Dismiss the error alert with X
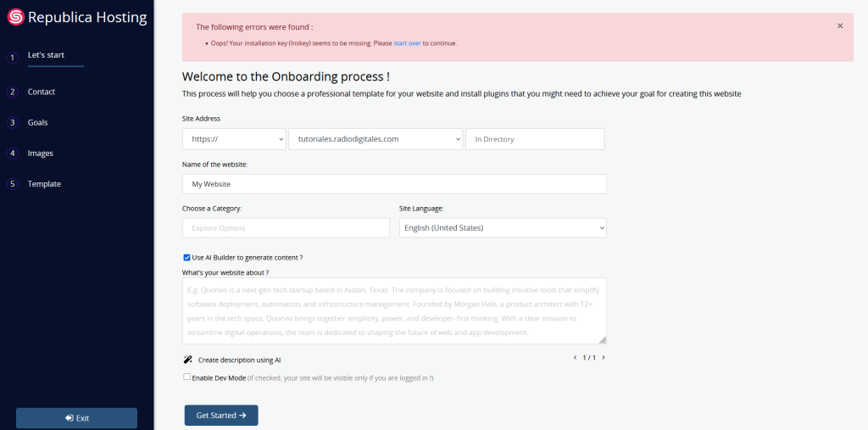 tap(840, 26)
